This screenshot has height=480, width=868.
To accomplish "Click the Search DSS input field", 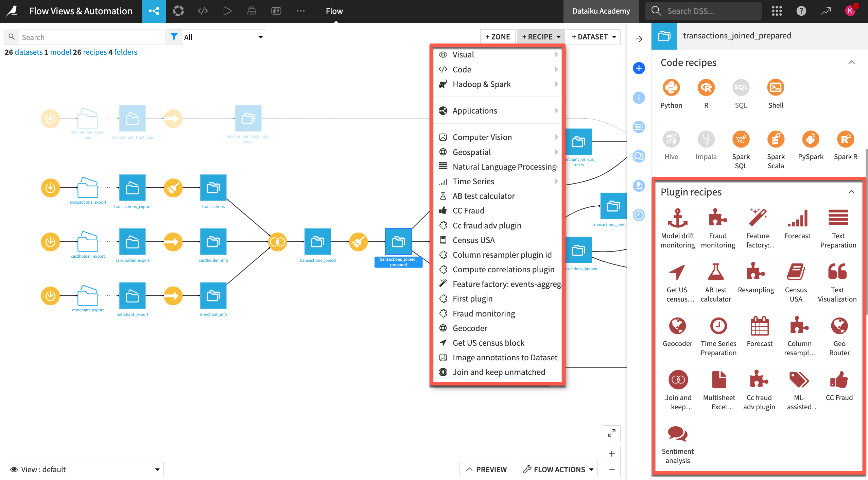I will (x=704, y=11).
